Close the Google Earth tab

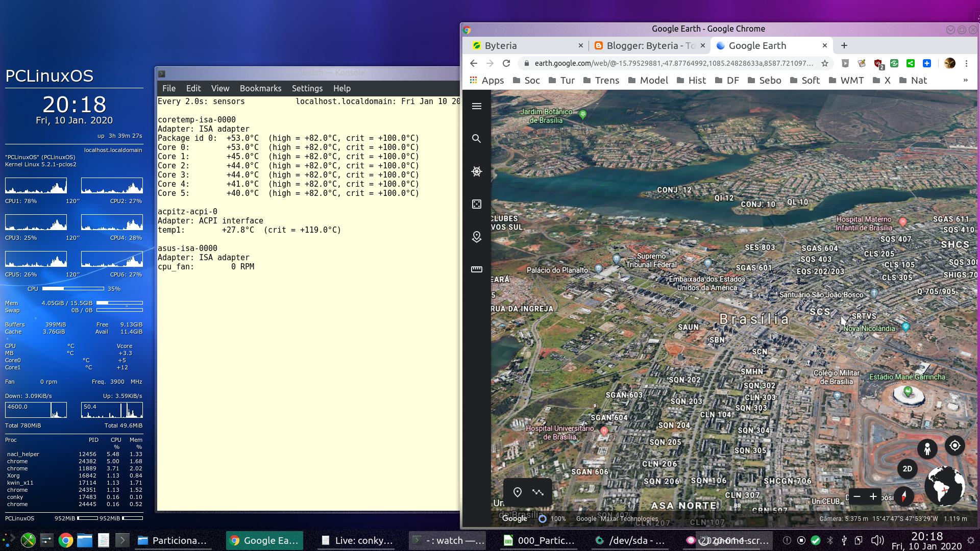tap(824, 45)
